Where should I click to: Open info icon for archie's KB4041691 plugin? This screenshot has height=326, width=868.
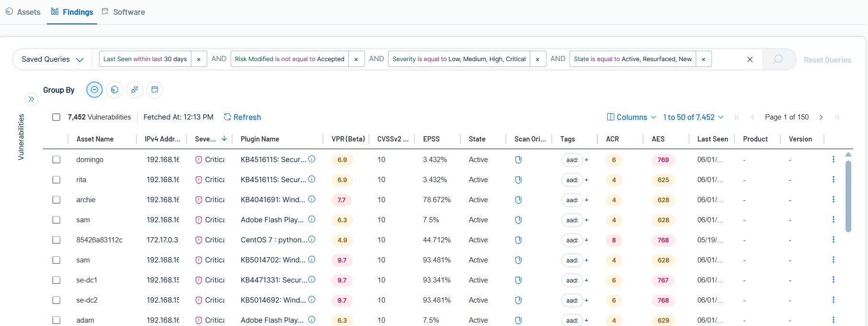pyautogui.click(x=312, y=199)
